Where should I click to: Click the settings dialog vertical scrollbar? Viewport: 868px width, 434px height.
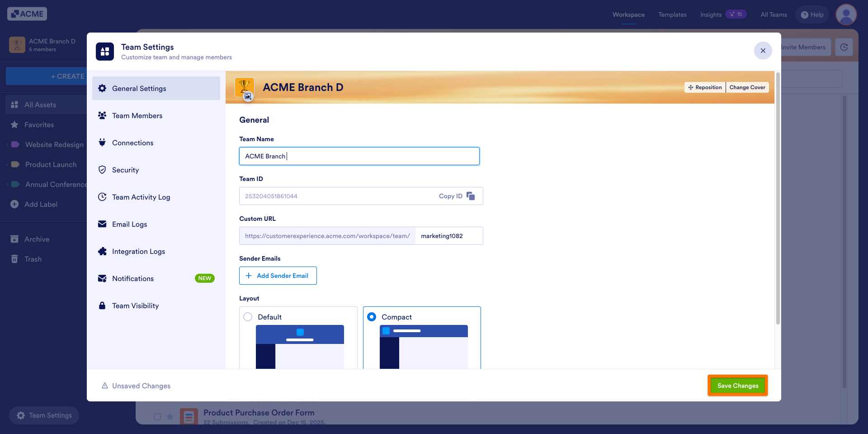point(778,198)
